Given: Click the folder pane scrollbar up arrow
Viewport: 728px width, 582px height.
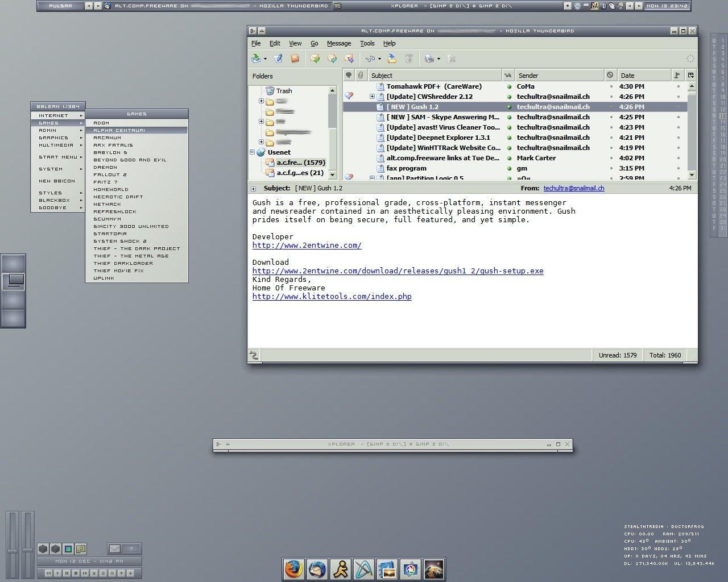Looking at the screenshot, I should pos(332,91).
